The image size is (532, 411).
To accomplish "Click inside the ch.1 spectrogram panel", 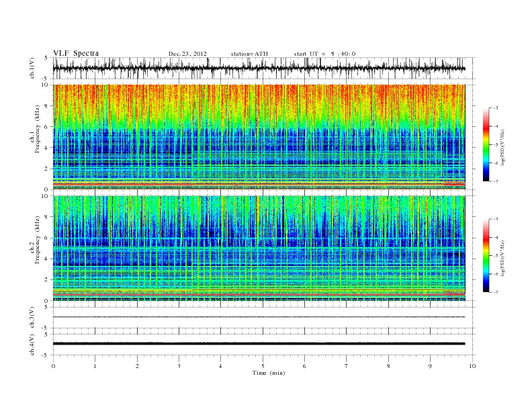I will (259, 137).
